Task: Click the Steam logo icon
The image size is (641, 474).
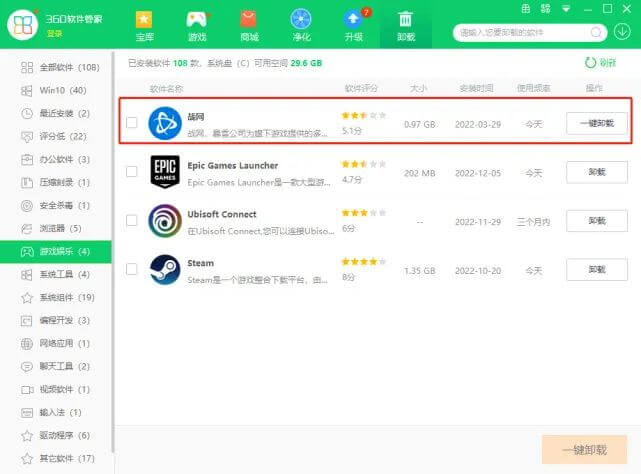Action: tap(165, 270)
